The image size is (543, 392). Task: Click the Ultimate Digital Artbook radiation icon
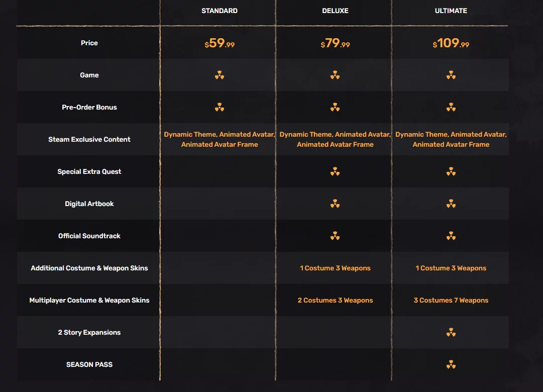pyautogui.click(x=451, y=204)
